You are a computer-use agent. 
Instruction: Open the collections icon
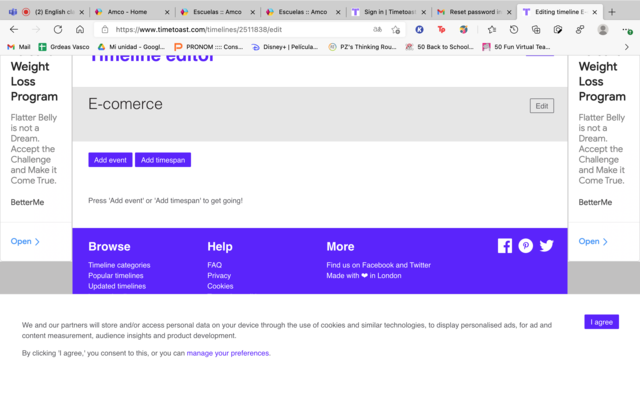pos(536,29)
